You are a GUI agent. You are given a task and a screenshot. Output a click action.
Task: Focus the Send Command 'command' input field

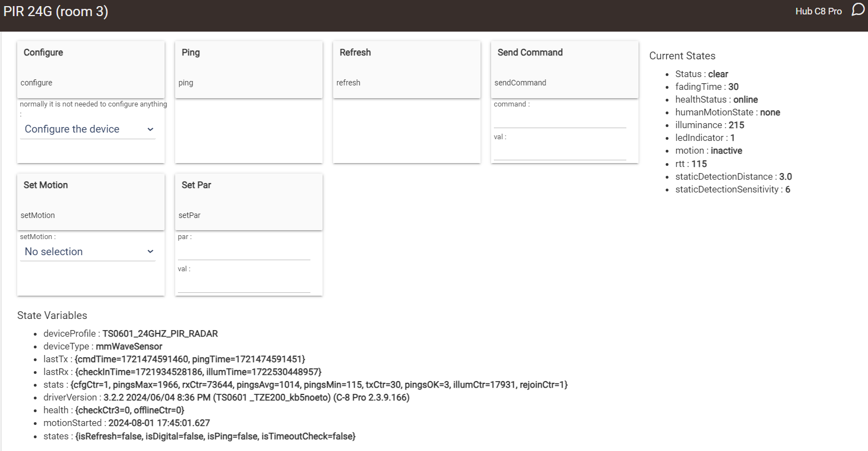tap(560, 119)
